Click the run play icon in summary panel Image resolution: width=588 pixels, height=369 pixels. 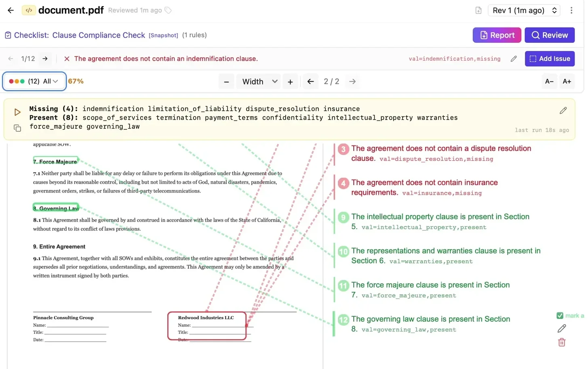click(x=17, y=112)
